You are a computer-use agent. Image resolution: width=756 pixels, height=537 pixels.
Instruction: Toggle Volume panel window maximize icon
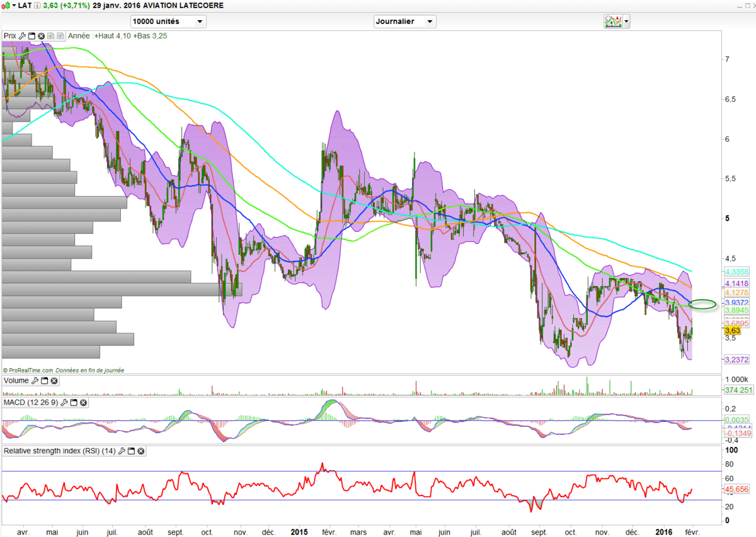tap(44, 381)
